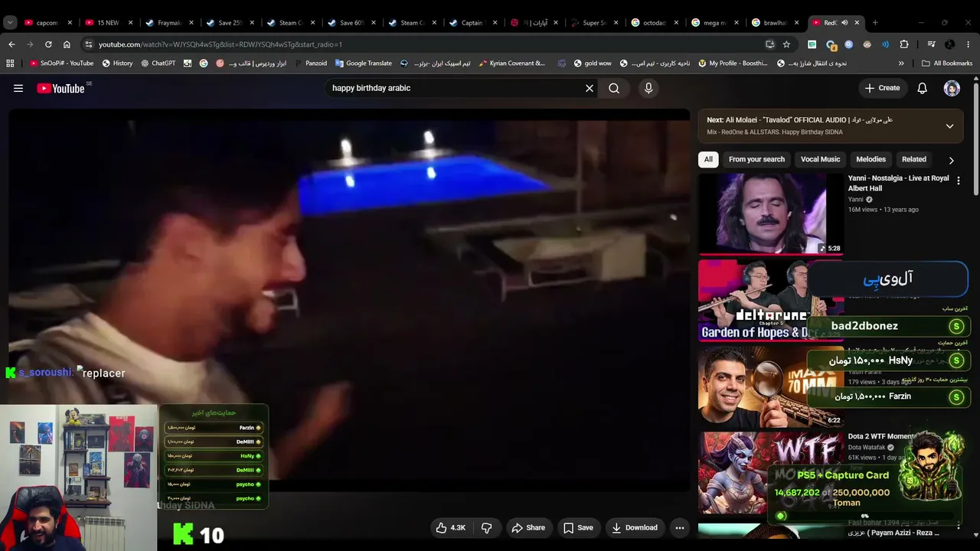Open the Google Translate bookmark
Screen dimensions: 980x551
(364, 64)
